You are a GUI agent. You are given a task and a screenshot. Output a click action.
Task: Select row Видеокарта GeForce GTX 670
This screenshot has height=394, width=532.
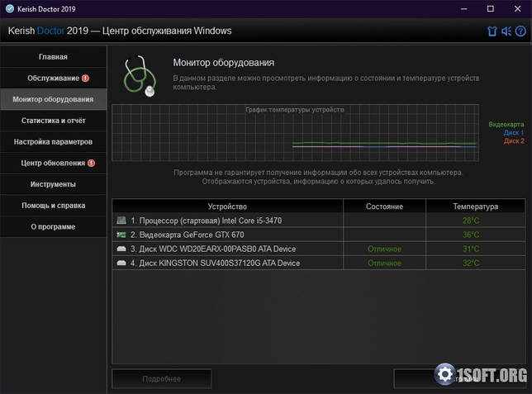pyautogui.click(x=319, y=235)
